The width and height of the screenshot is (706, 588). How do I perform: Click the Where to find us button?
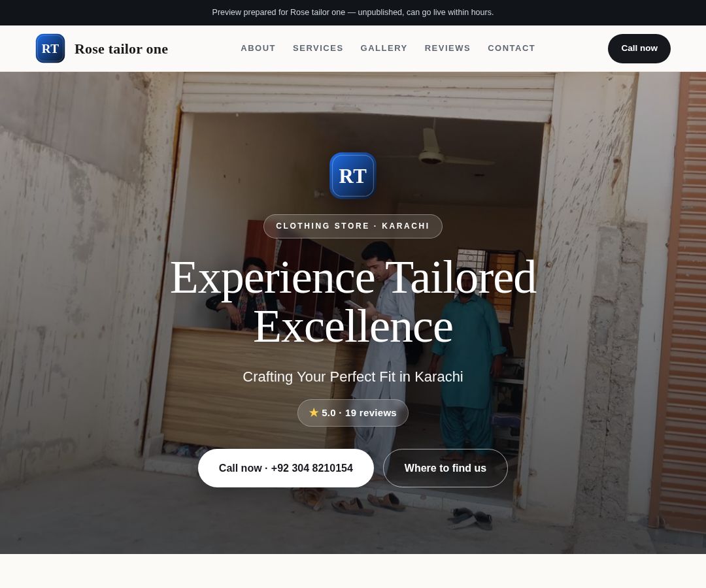pyautogui.click(x=445, y=468)
